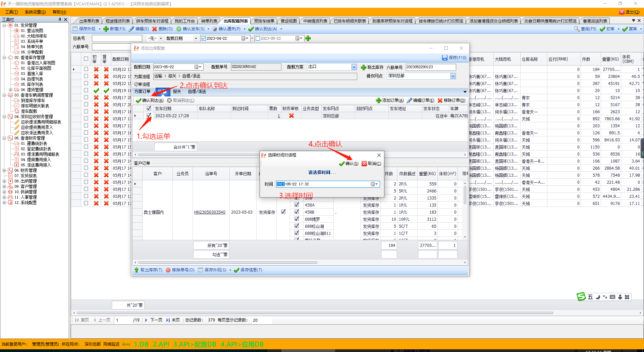Open waybill link HN23050303540
The height and width of the screenshot is (352, 644).
[x=210, y=212]
